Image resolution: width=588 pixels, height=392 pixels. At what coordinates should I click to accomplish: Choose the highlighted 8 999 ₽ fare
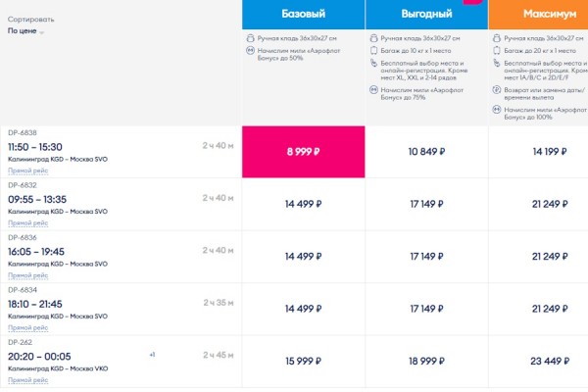tap(304, 152)
